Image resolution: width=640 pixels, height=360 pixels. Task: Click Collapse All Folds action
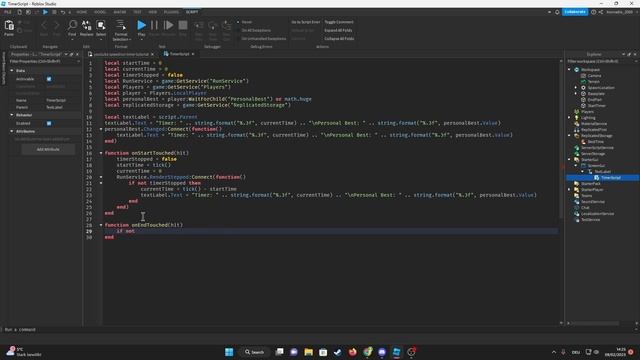339,39
